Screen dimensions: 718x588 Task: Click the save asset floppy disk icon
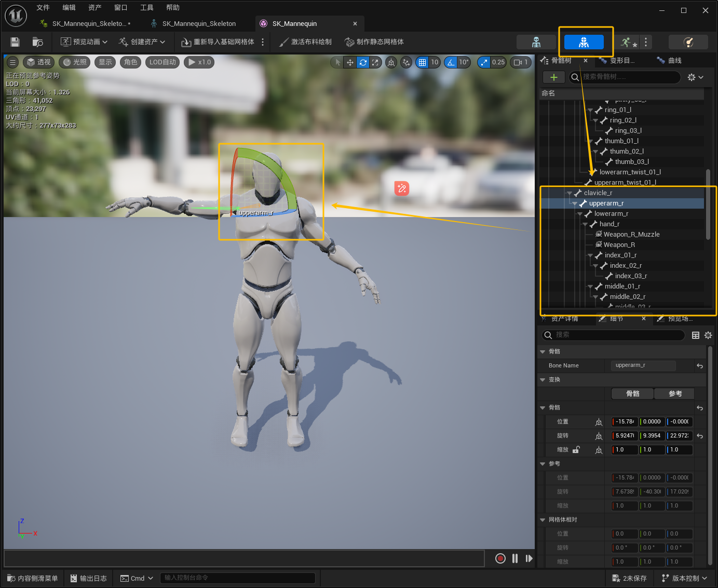point(15,42)
